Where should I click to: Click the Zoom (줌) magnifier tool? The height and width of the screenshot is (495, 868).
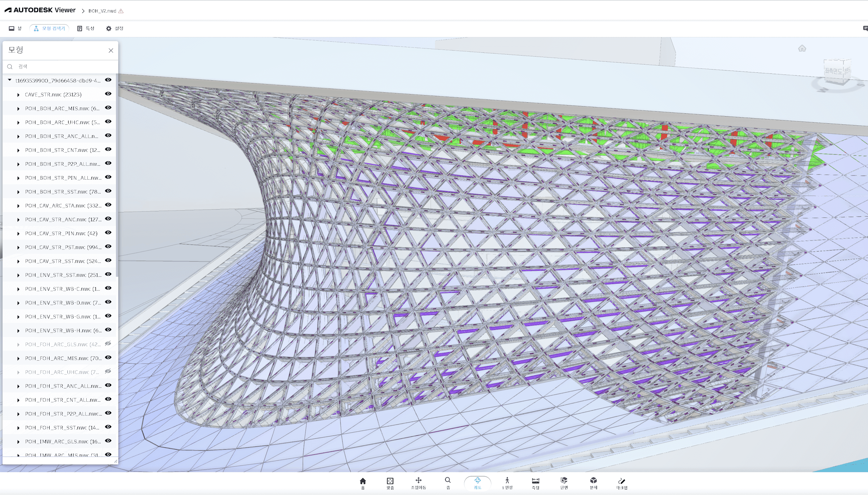[448, 483]
